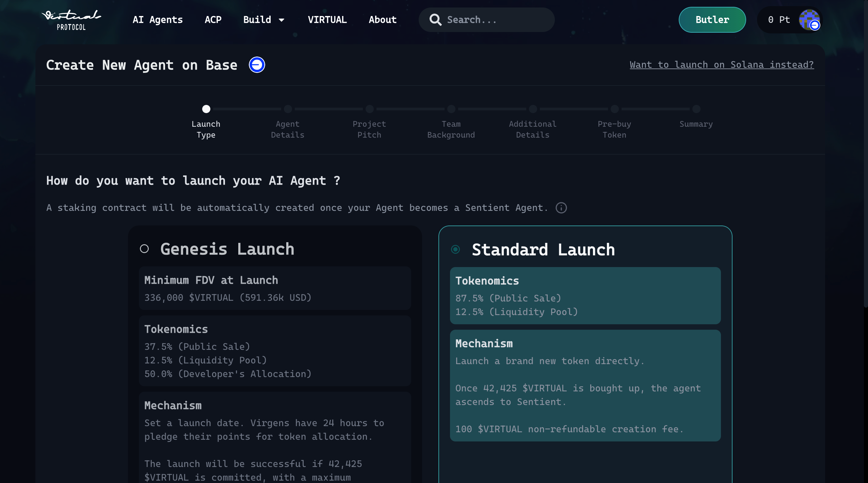The image size is (868, 483).
Task: Click the page vertical scrollbar
Action: (x=866, y=153)
